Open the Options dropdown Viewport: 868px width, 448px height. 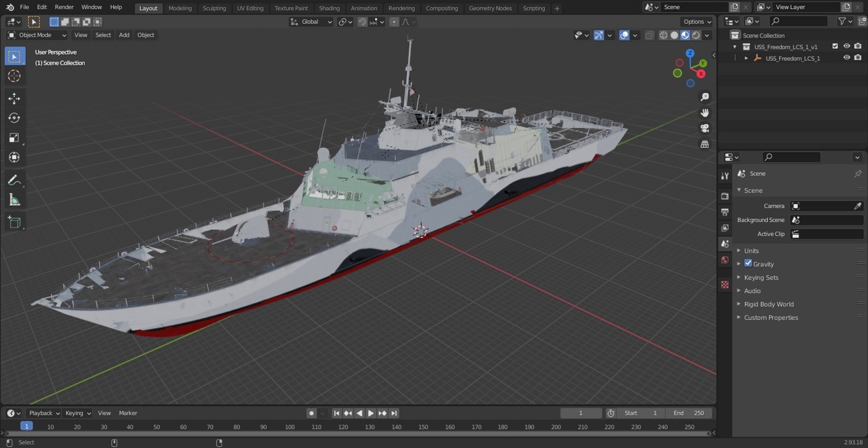click(697, 22)
